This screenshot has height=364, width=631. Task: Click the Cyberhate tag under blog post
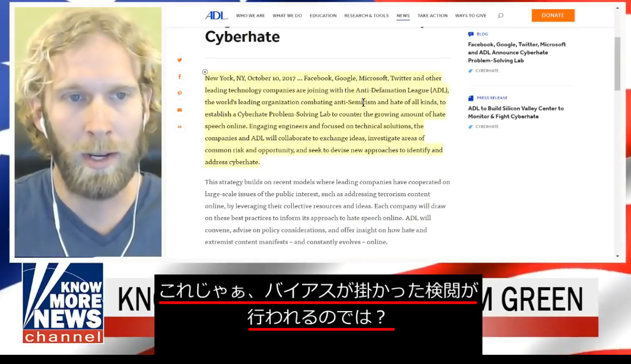487,71
